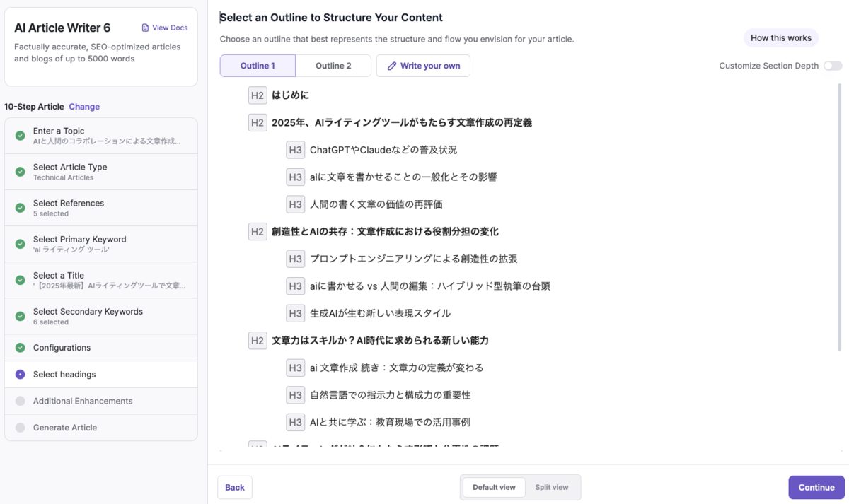Click green check icon beside Configurations
Viewport: 849px width, 504px height.
click(20, 348)
